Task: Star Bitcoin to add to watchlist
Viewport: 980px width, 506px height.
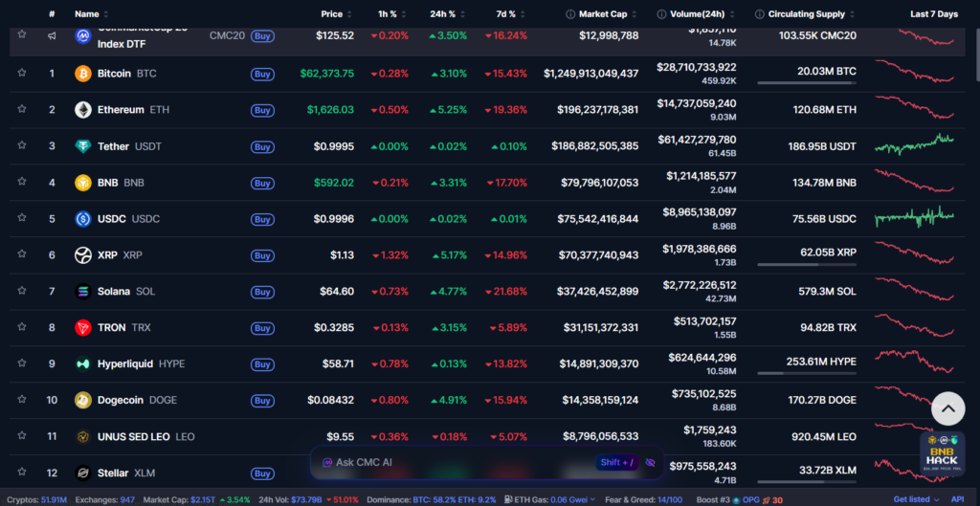Action: click(x=22, y=73)
